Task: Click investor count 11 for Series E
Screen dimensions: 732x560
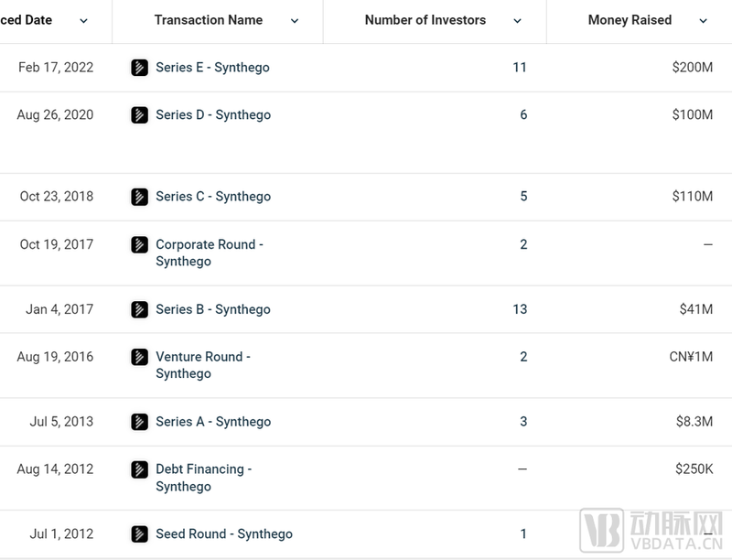Action: [x=520, y=68]
